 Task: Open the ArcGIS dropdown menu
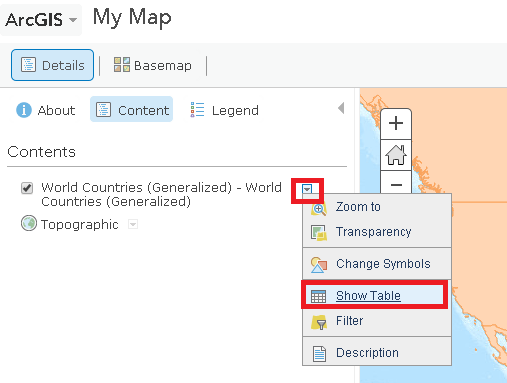coord(41,20)
